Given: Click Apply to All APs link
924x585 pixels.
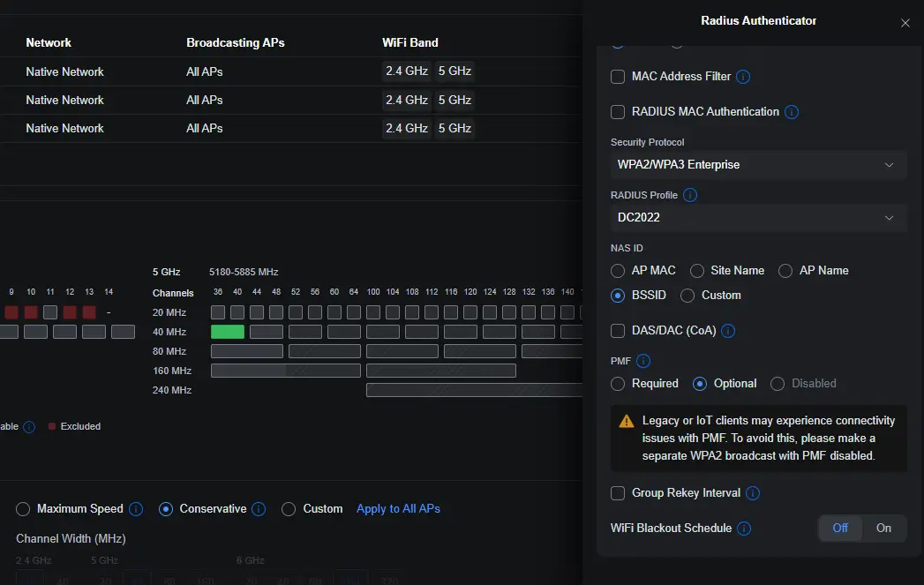Looking at the screenshot, I should click(398, 509).
